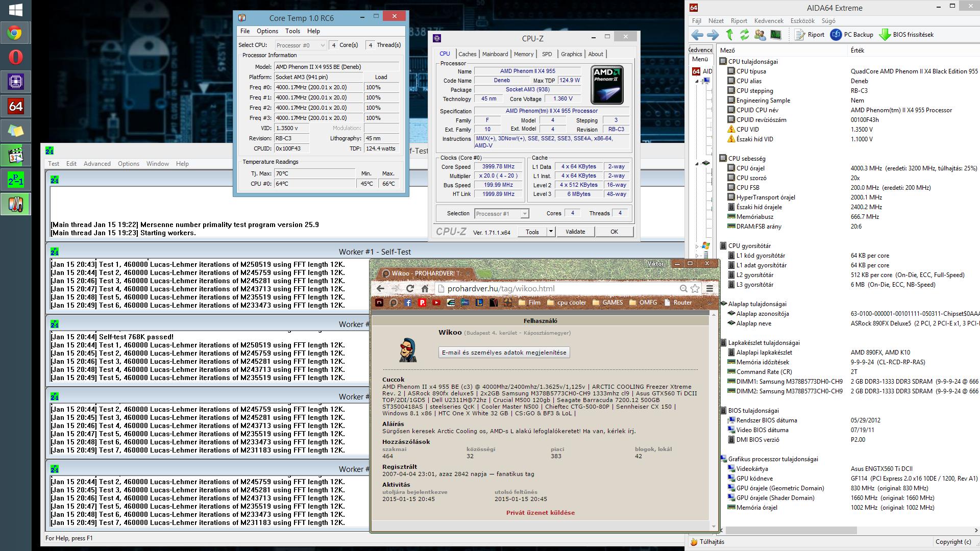Click Chrome's back navigation arrow
Screen dimensions: 980x551
pos(380,288)
